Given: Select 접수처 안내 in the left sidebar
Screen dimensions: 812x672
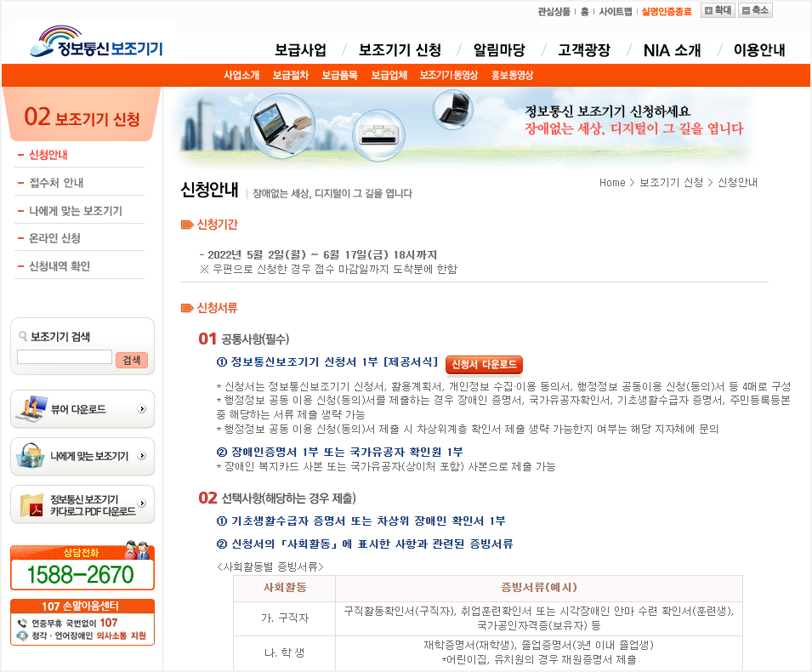Looking at the screenshot, I should coord(56,183).
